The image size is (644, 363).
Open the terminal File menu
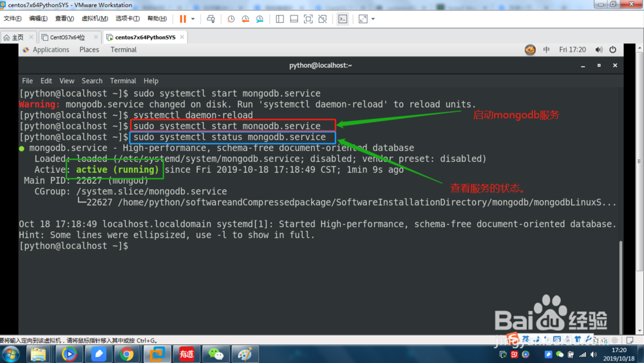click(x=27, y=81)
